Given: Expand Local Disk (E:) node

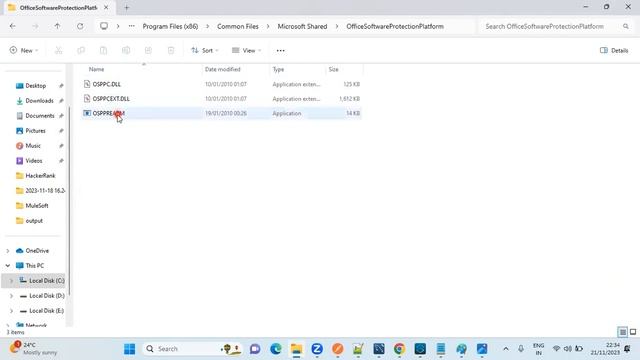Looking at the screenshot, I should (11, 311).
